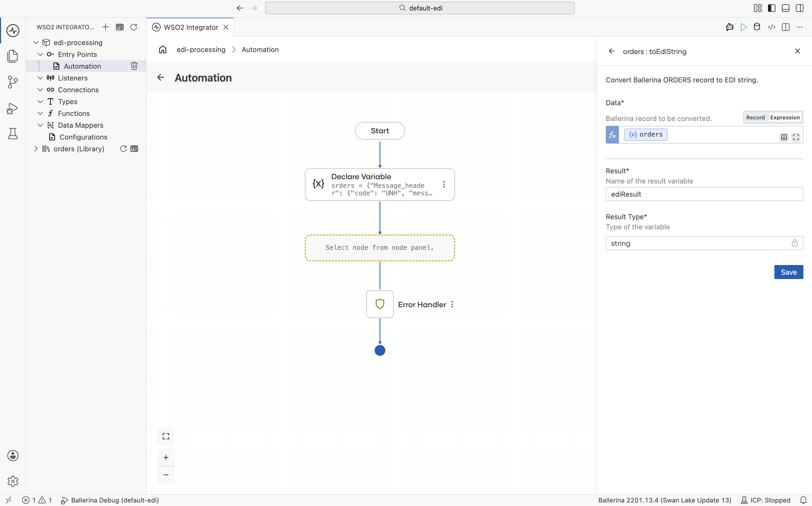The height and width of the screenshot is (506, 812).
Task: Collapse the Entry Points section
Action: (40, 54)
